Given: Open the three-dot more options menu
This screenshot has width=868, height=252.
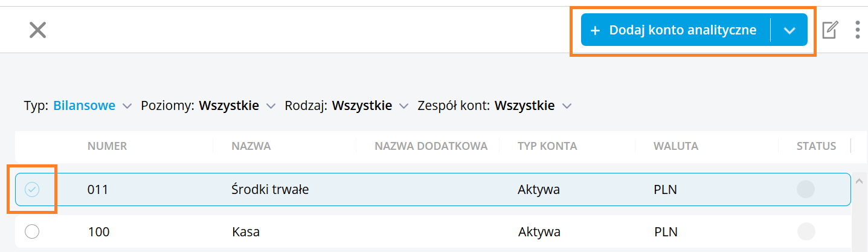Looking at the screenshot, I should 857,30.
